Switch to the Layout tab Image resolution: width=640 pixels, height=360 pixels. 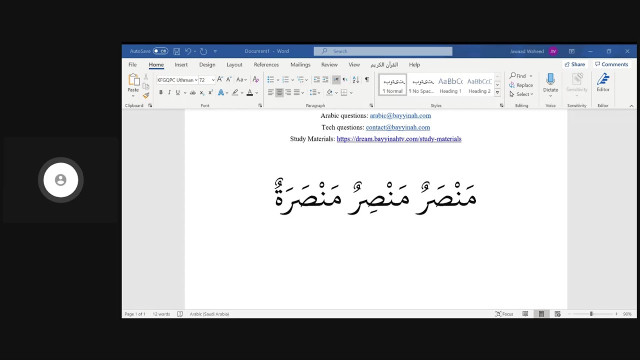point(234,65)
